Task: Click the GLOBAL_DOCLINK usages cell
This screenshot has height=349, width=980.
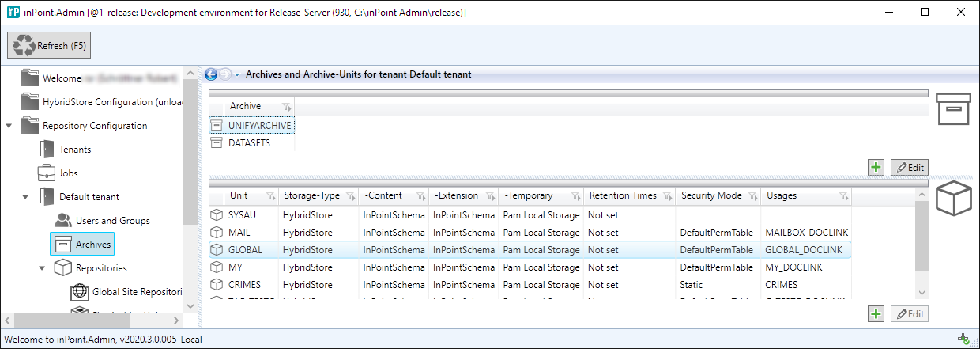Action: (806, 250)
